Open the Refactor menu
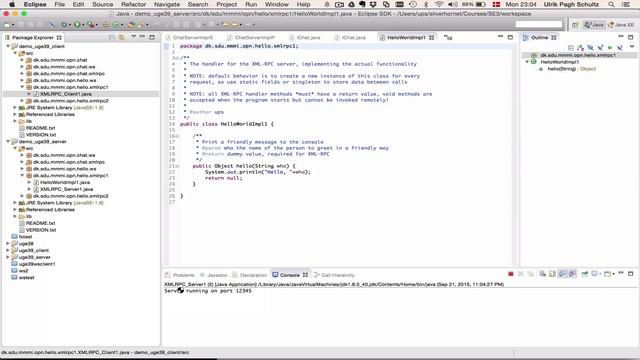This screenshot has width=640, height=360. [133, 4]
